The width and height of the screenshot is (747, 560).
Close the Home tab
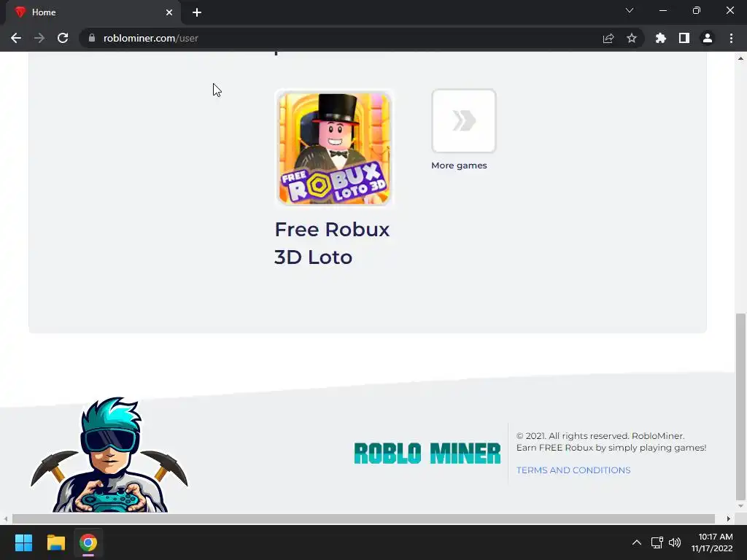coord(169,12)
